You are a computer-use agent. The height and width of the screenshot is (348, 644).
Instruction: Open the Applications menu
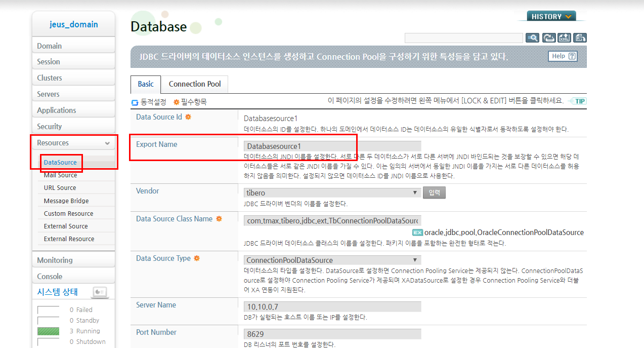click(x=73, y=110)
